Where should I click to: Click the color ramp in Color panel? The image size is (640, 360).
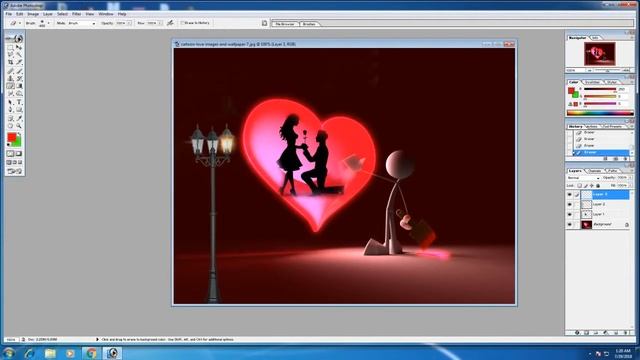pos(600,113)
